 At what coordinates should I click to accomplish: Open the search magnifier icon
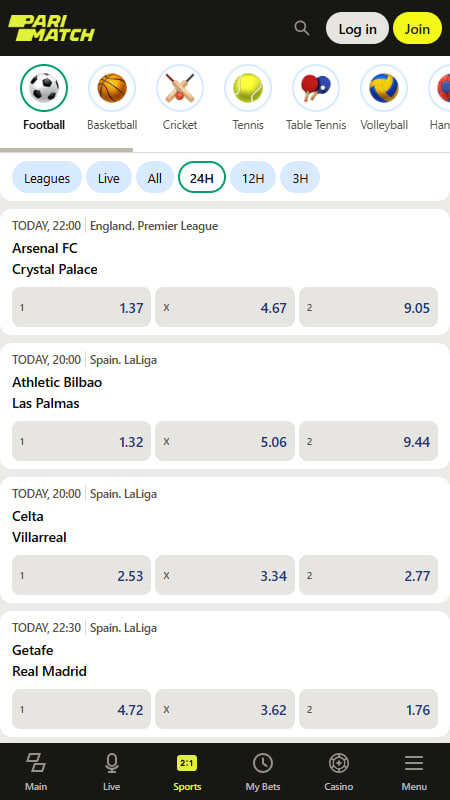click(302, 28)
